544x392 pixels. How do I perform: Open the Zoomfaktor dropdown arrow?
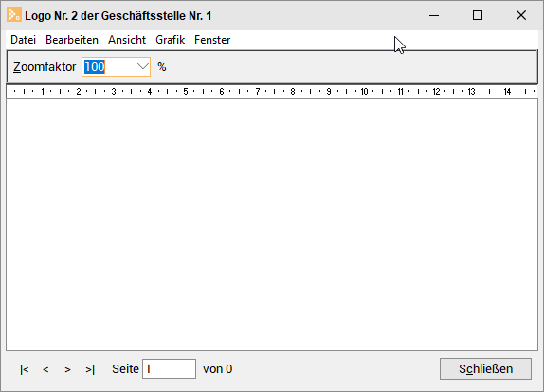142,66
